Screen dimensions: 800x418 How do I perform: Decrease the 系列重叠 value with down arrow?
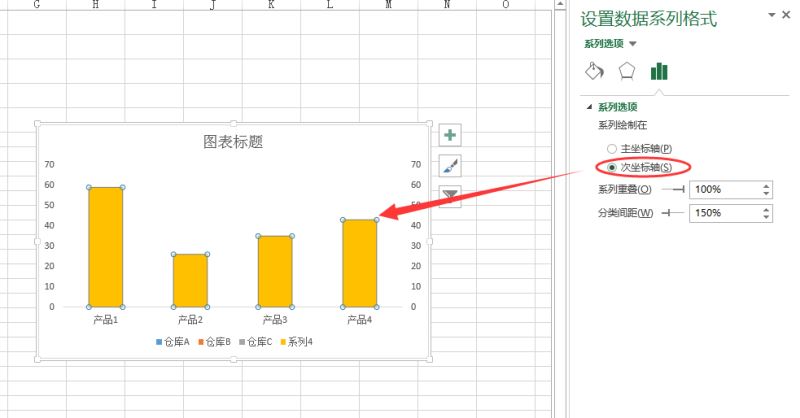pos(766,193)
